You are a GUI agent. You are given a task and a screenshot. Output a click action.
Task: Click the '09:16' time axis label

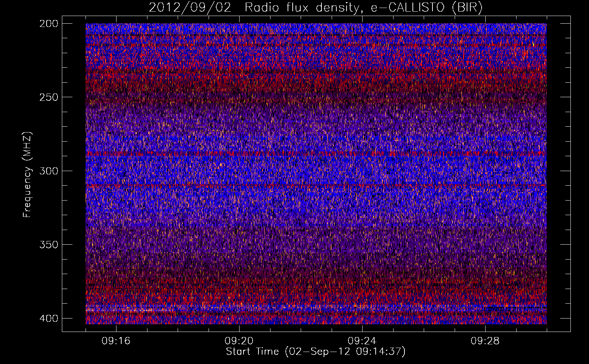pyautogui.click(x=116, y=341)
